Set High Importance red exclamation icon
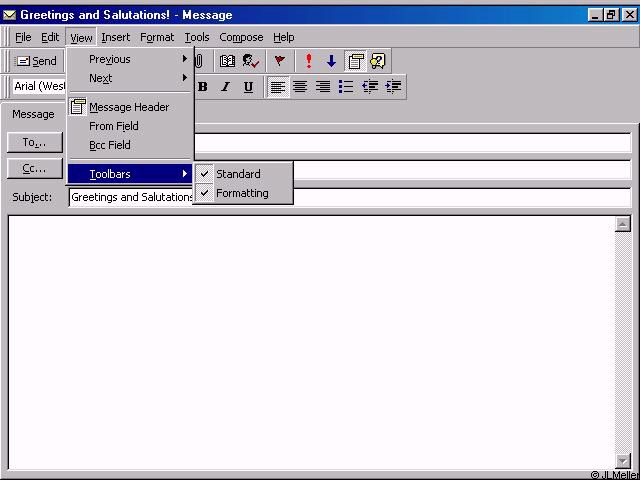 (x=309, y=61)
